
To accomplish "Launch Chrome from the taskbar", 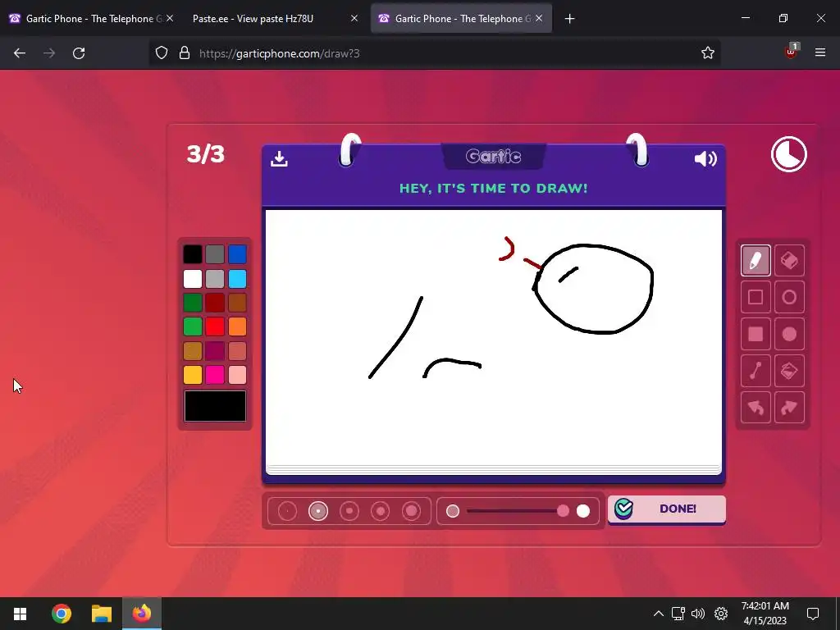I will tap(62, 614).
